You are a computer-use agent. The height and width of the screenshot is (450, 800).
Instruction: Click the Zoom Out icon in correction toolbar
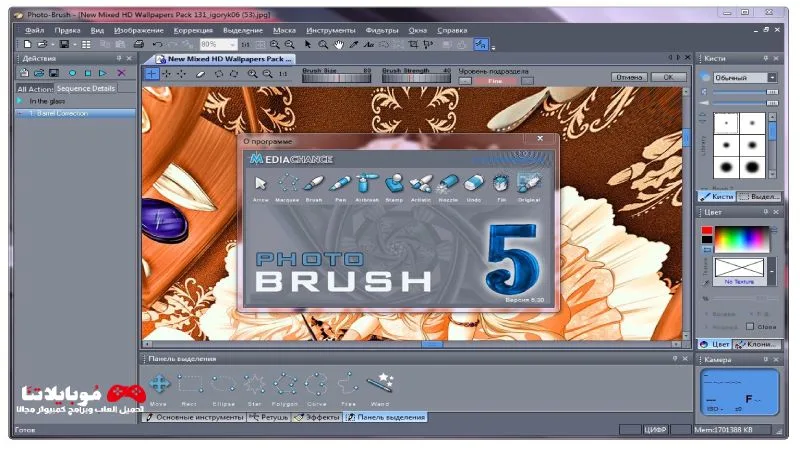pyautogui.click(x=267, y=74)
